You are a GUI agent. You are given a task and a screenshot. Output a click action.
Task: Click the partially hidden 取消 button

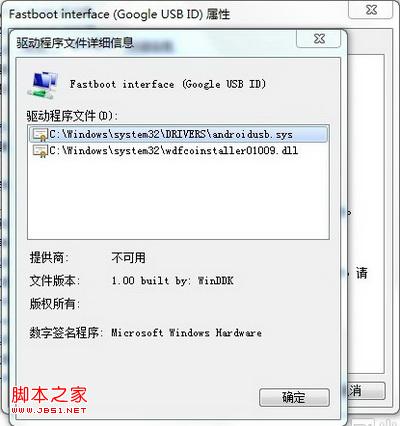(366, 390)
